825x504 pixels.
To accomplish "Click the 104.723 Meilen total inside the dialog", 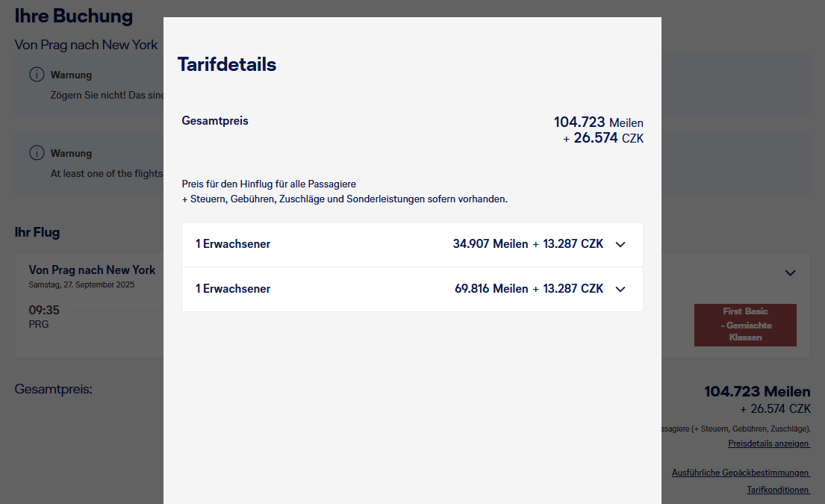I will [x=598, y=122].
